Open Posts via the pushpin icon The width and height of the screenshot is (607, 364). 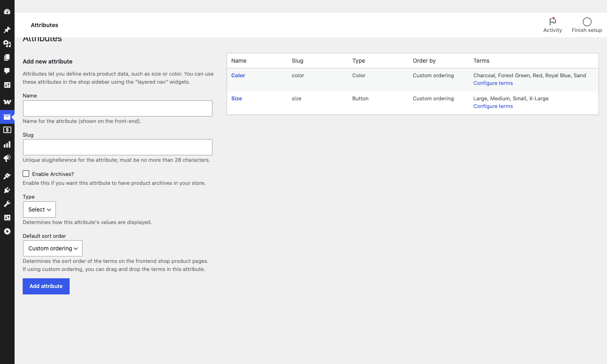[7, 30]
